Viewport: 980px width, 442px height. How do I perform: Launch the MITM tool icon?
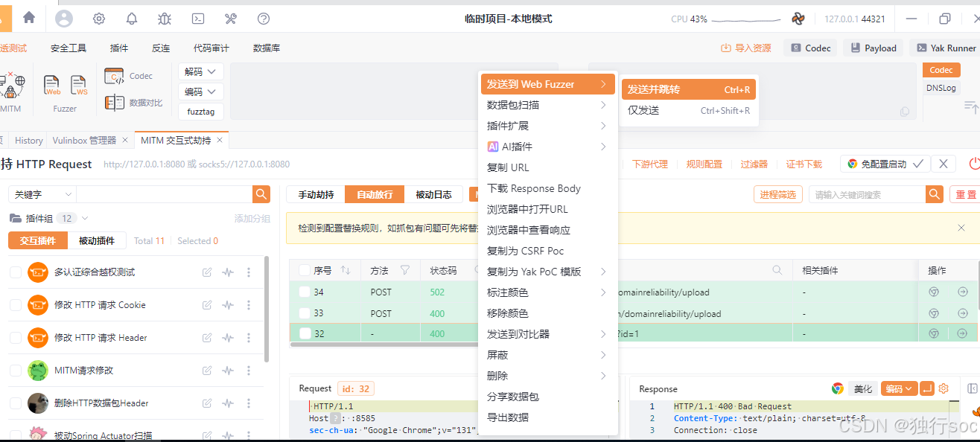pos(10,86)
